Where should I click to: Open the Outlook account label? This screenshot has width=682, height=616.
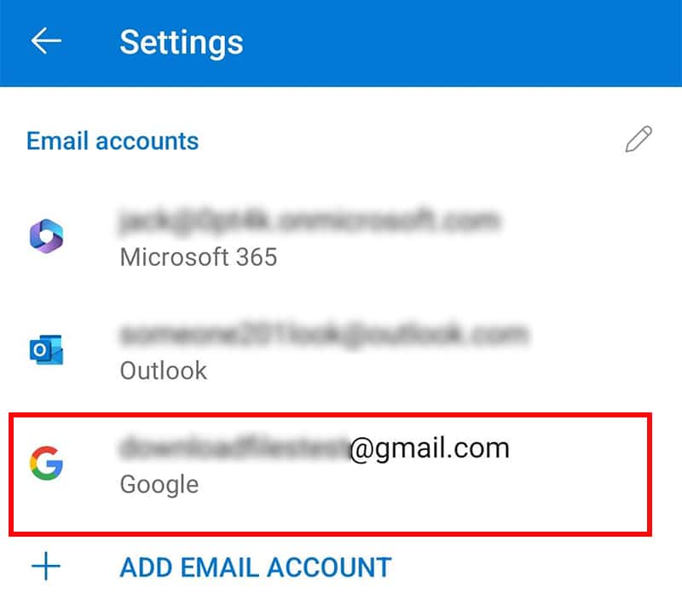(164, 371)
